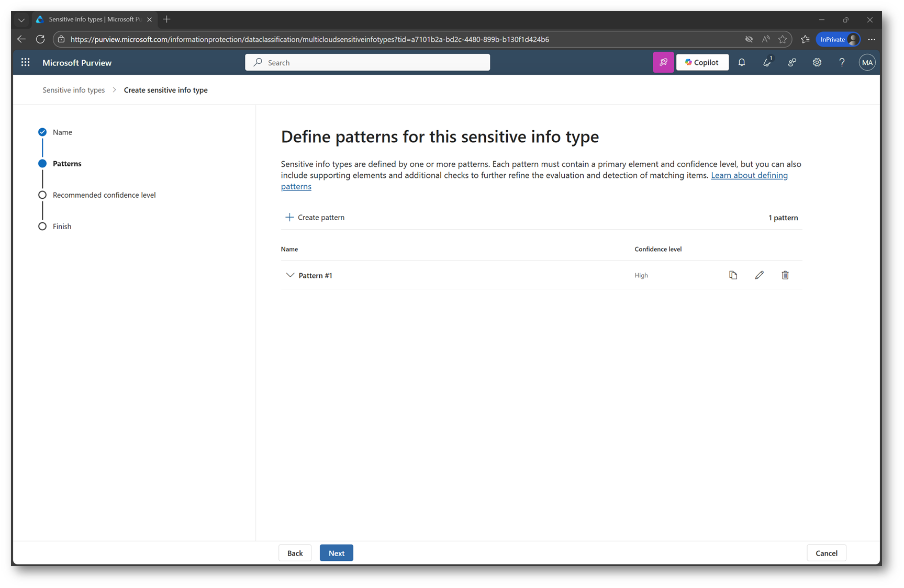904x588 pixels.
Task: Select the Finish step in wizard
Action: (x=62, y=227)
